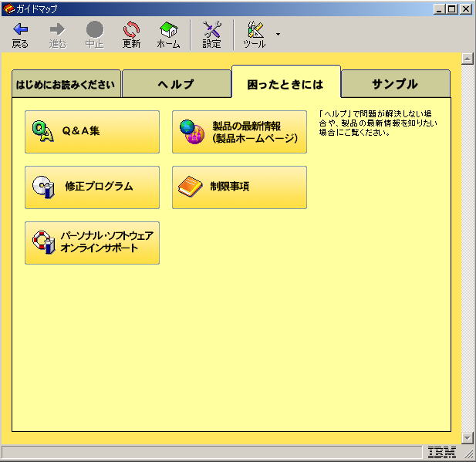The width and height of the screenshot is (476, 462).
Task: Select the サンプル tab
Action: (x=395, y=84)
